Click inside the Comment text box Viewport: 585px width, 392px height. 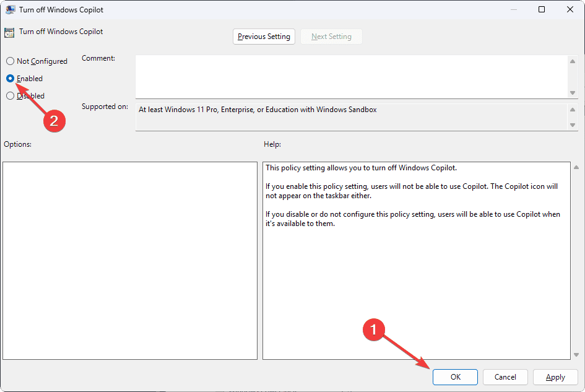351,77
